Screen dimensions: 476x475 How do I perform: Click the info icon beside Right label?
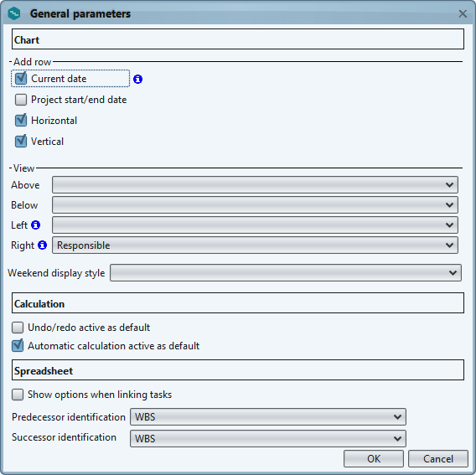click(x=42, y=245)
